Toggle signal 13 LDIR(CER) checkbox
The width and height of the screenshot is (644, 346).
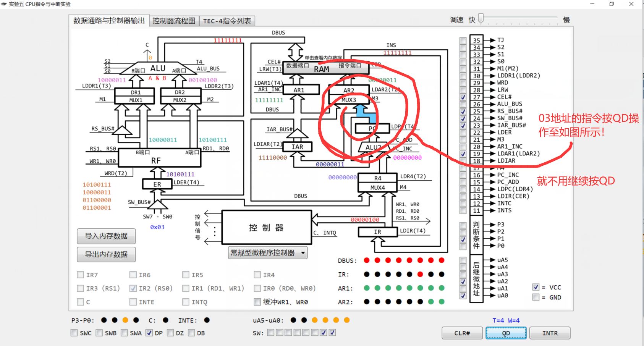463,197
